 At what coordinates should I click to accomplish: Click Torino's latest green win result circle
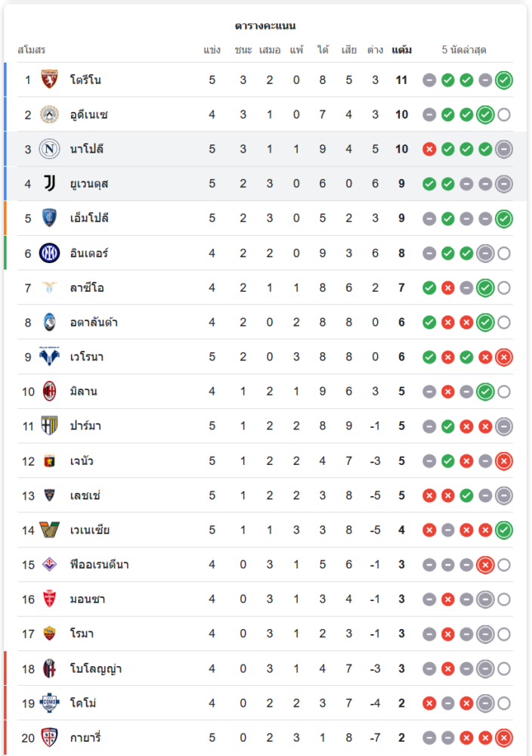click(504, 80)
